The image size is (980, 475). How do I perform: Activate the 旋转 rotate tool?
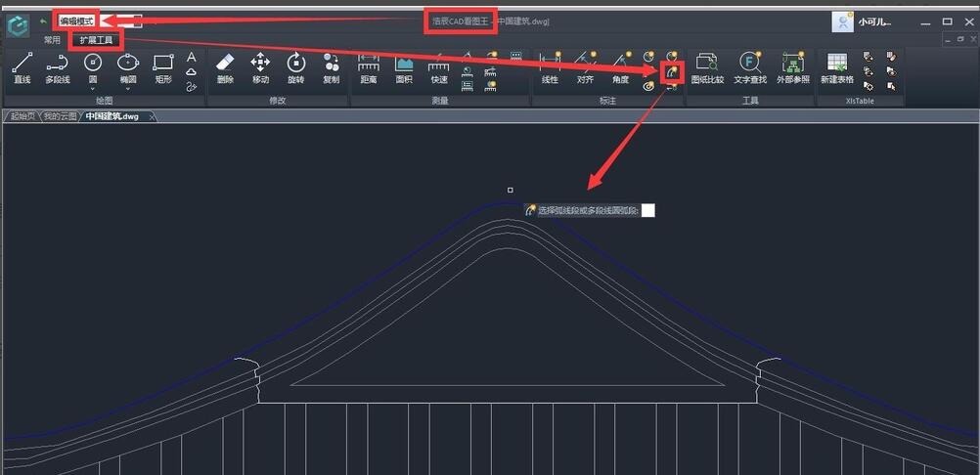295,66
